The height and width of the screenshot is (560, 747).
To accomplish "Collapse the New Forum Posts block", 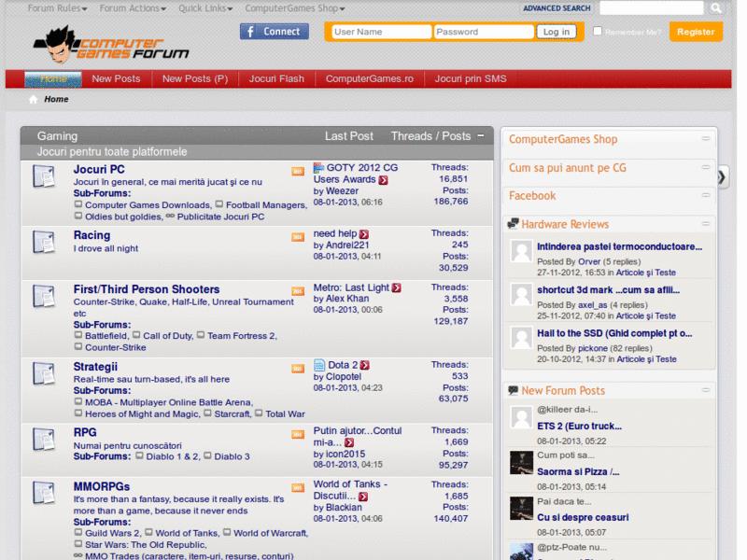I will click(706, 390).
